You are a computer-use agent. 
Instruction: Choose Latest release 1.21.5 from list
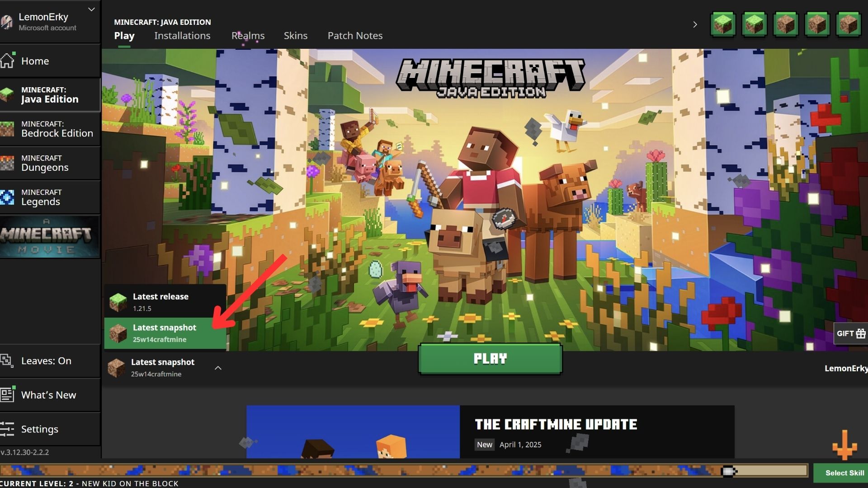165,302
